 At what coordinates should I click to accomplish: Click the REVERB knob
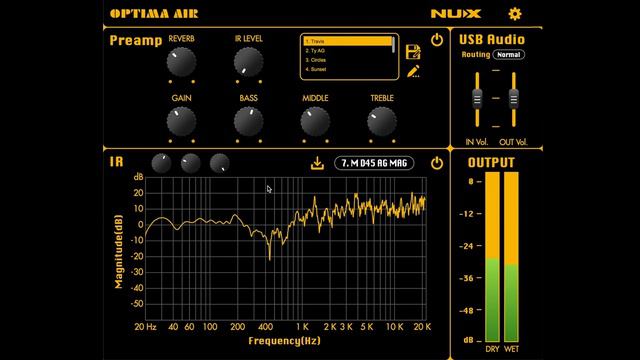pyautogui.click(x=181, y=62)
